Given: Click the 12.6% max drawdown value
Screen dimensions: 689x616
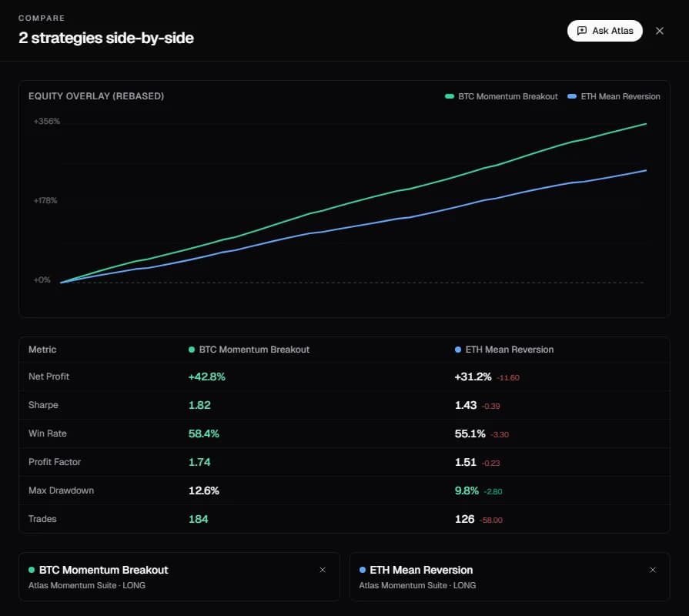Looking at the screenshot, I should [203, 490].
